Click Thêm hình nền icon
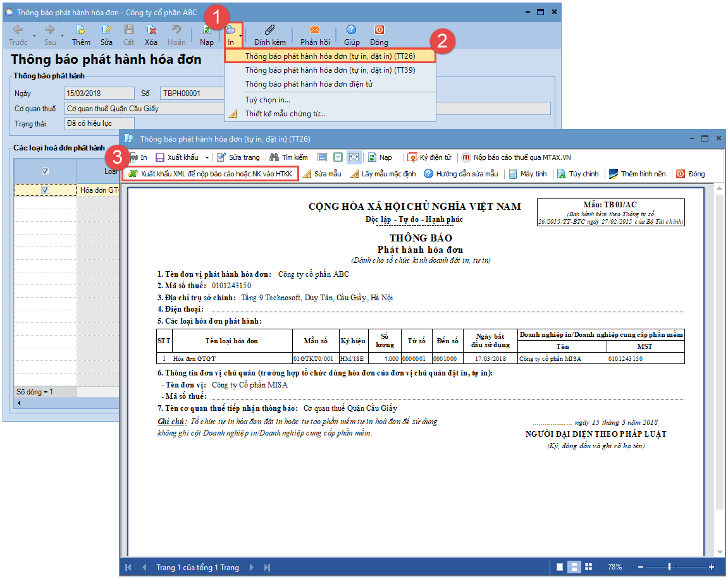 613,174
